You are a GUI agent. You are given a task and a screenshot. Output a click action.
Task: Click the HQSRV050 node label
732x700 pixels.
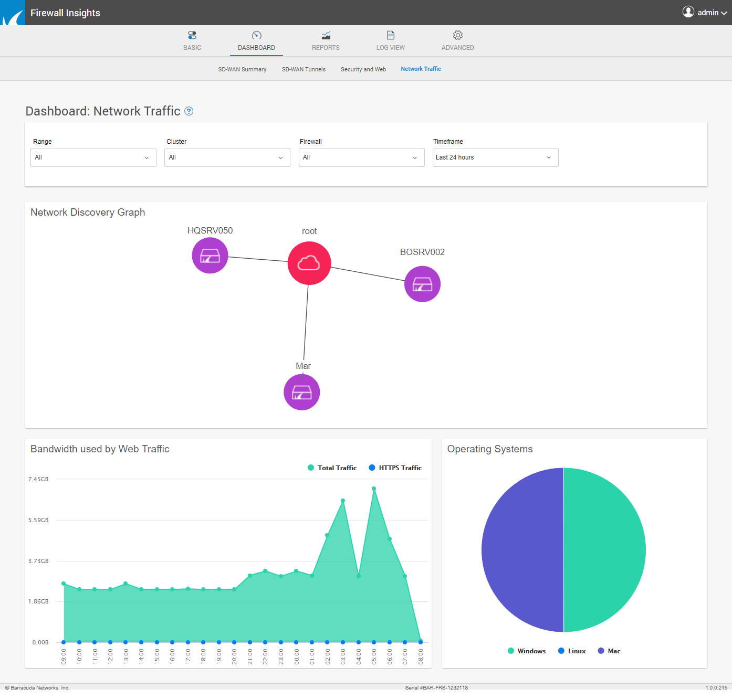pos(210,230)
